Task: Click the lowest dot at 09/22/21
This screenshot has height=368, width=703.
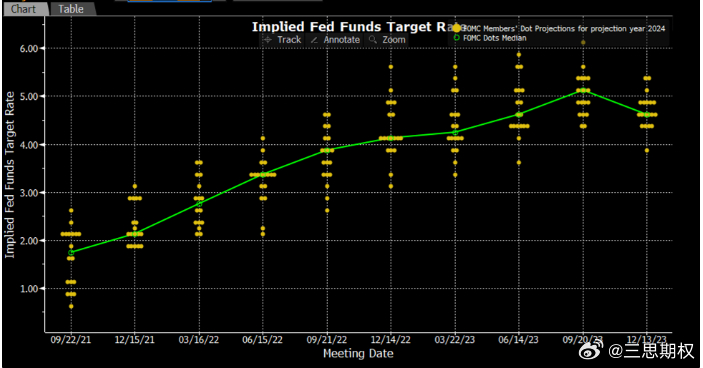Action: point(71,307)
